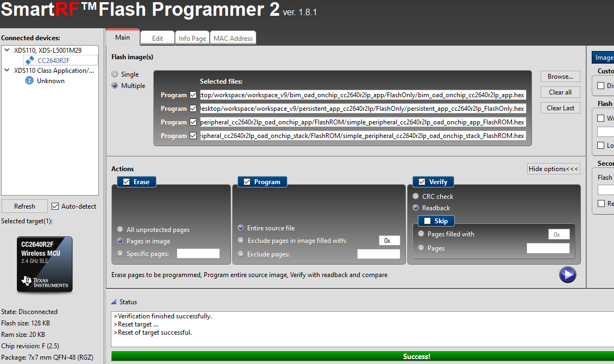Screen dimensions: 614x364
Task: Click the Clear all button
Action: [560, 92]
